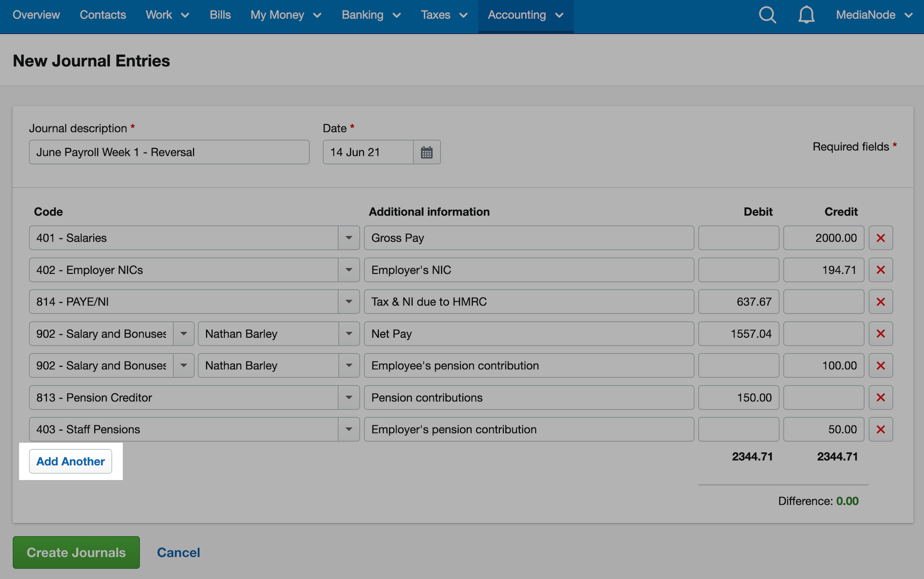Screen dimensions: 924x579
Task: Edit the 194.71 credit amount
Action: (824, 270)
